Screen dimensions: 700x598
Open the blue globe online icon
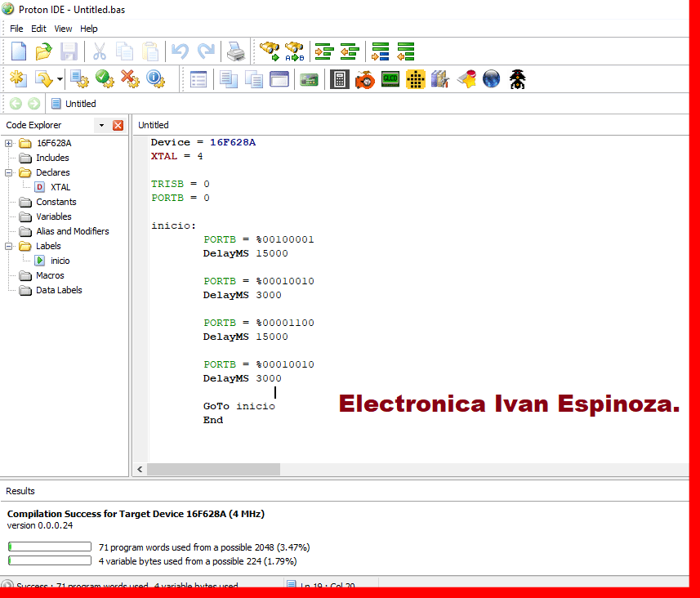click(x=491, y=79)
